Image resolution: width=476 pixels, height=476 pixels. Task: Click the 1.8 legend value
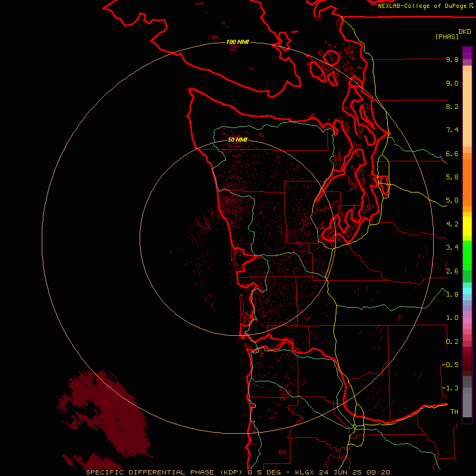452,295
